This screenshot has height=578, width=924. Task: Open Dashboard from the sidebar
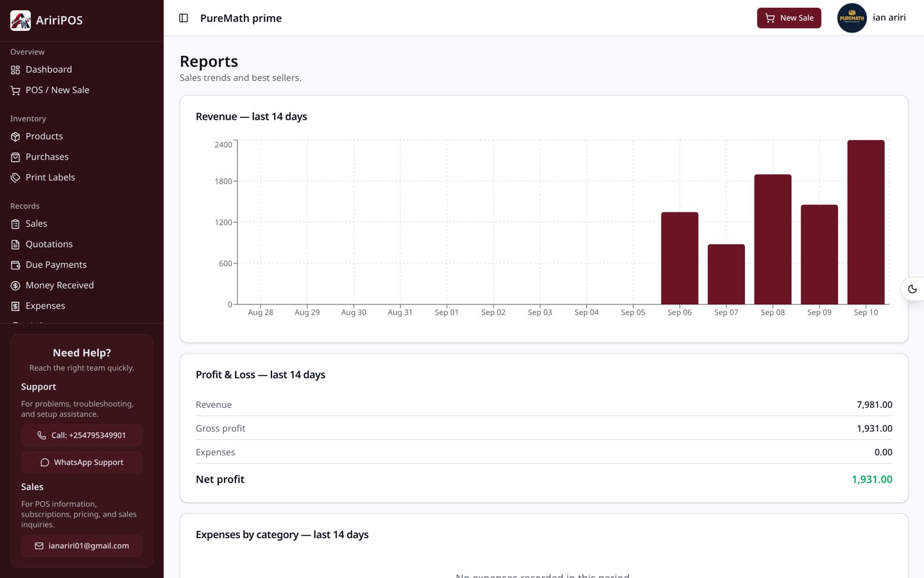[x=81, y=69]
